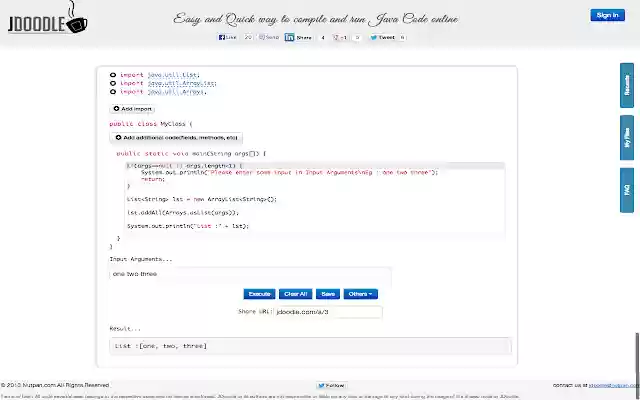The height and width of the screenshot is (400, 640).
Task: Click inside the code editor area
Action: pyautogui.click(x=314, y=199)
